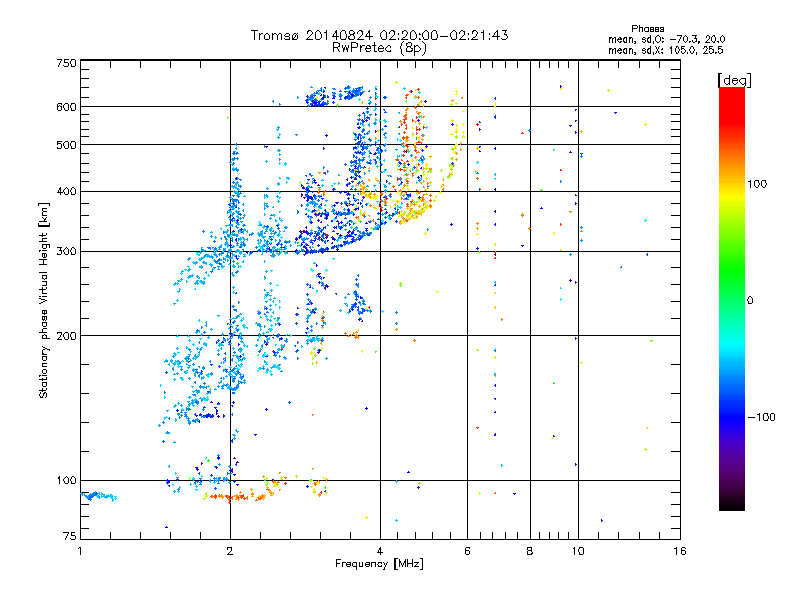Click the "Stationary phase Virtual Height [km]" label

coord(44,301)
